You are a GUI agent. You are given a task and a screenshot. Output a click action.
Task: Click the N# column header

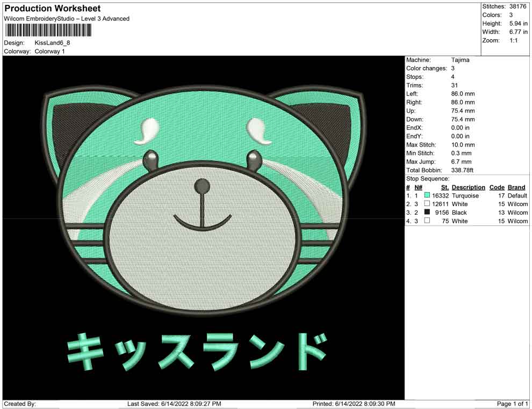(418, 187)
